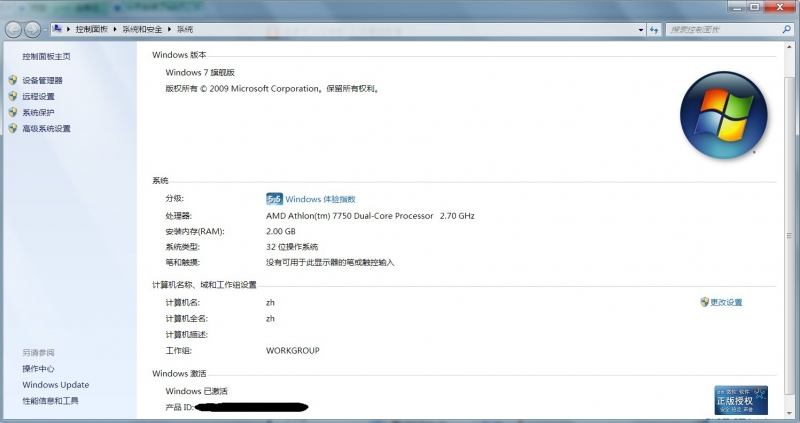Image resolution: width=800 pixels, height=423 pixels.
Task: Go forward with the Forward arrow button
Action: 32,30
